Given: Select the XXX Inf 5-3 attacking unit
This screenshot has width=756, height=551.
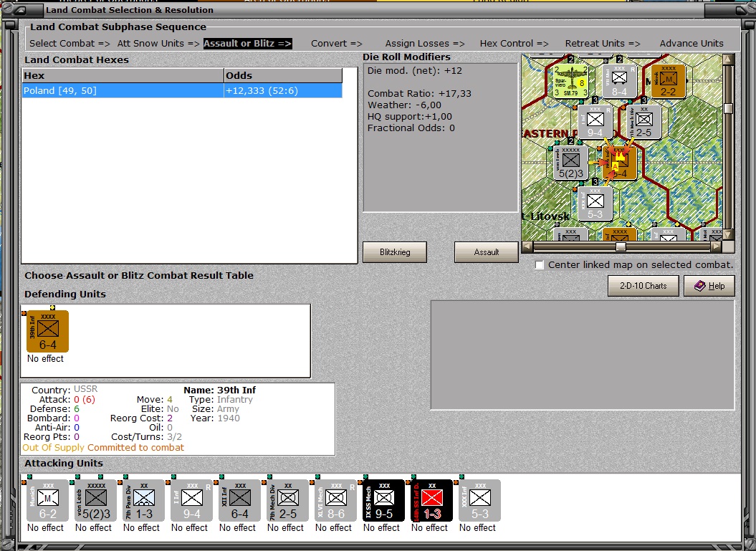Looking at the screenshot, I should coord(479,500).
